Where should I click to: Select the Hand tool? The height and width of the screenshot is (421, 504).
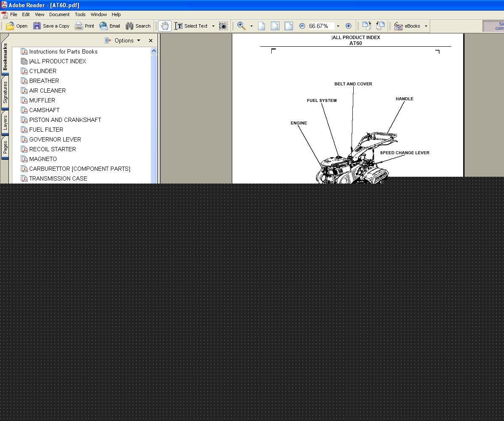click(x=165, y=26)
